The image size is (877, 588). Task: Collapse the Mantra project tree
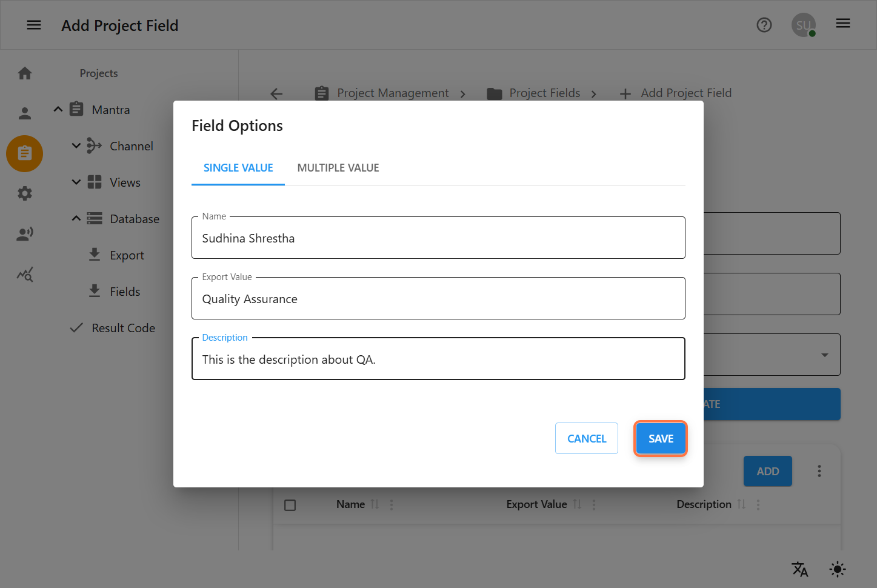coord(58,109)
